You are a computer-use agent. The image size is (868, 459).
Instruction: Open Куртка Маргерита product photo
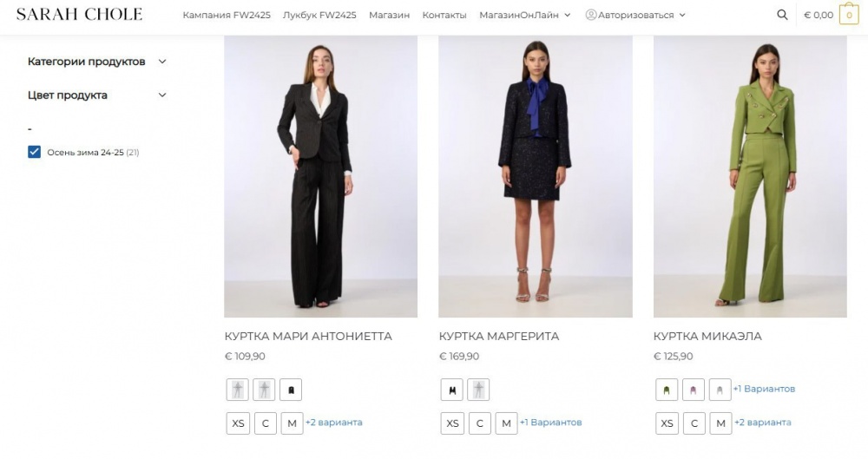point(535,176)
